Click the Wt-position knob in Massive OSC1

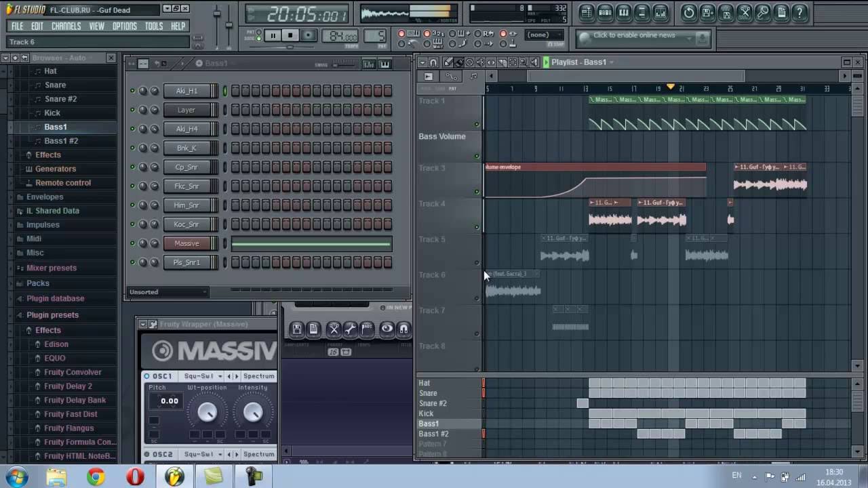[208, 412]
